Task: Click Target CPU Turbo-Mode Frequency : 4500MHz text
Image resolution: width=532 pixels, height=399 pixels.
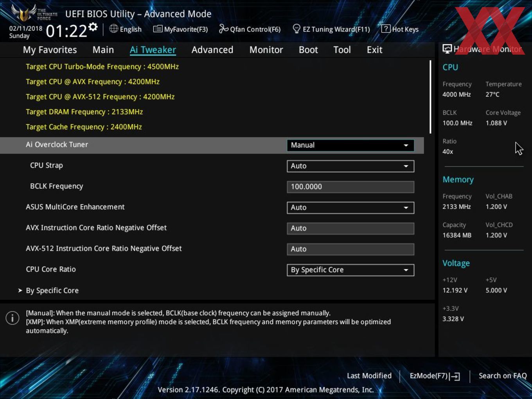Action: (x=102, y=66)
